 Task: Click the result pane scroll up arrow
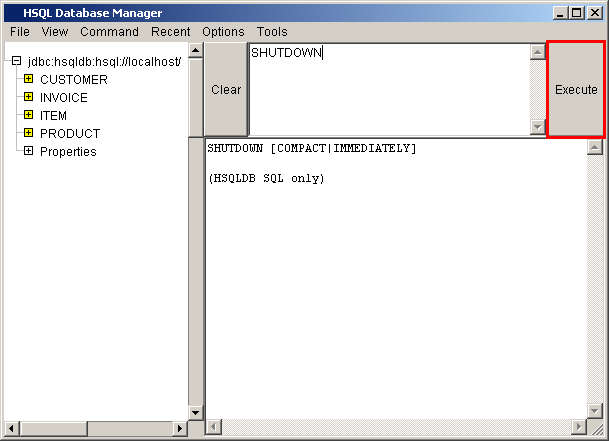tap(595, 148)
